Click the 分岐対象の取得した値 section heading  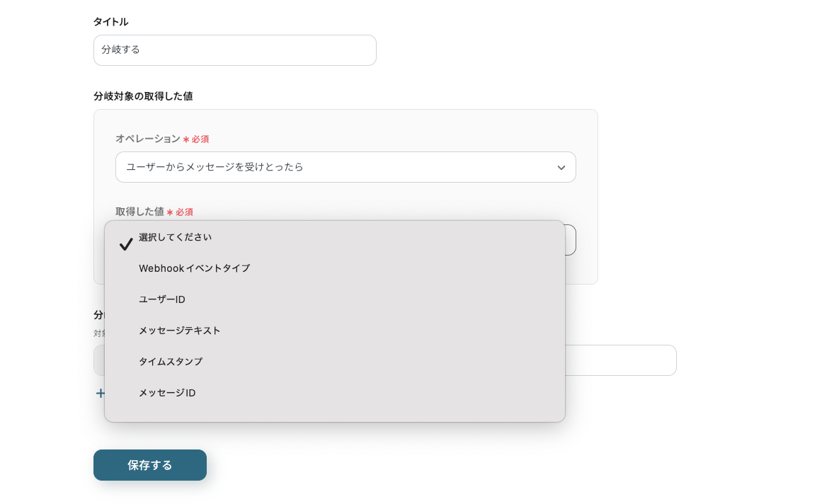tap(143, 96)
